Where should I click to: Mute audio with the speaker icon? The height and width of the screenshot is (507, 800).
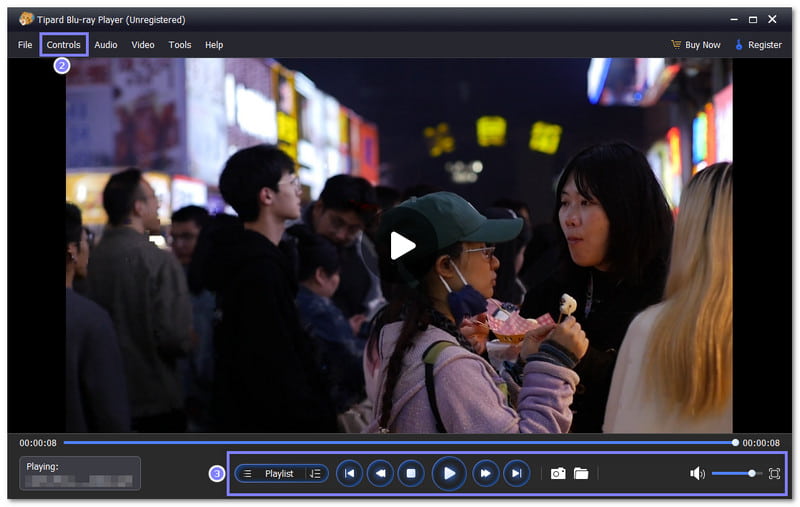point(697,474)
